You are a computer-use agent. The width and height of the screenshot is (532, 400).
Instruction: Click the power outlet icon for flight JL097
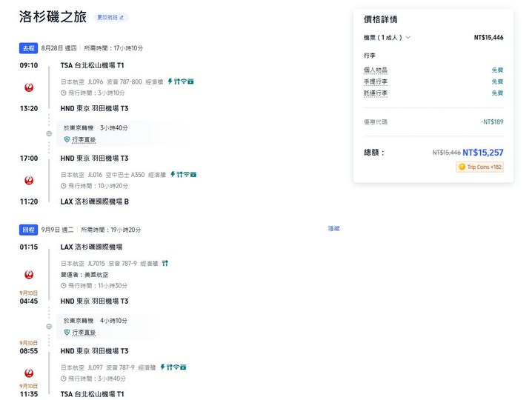click(162, 367)
